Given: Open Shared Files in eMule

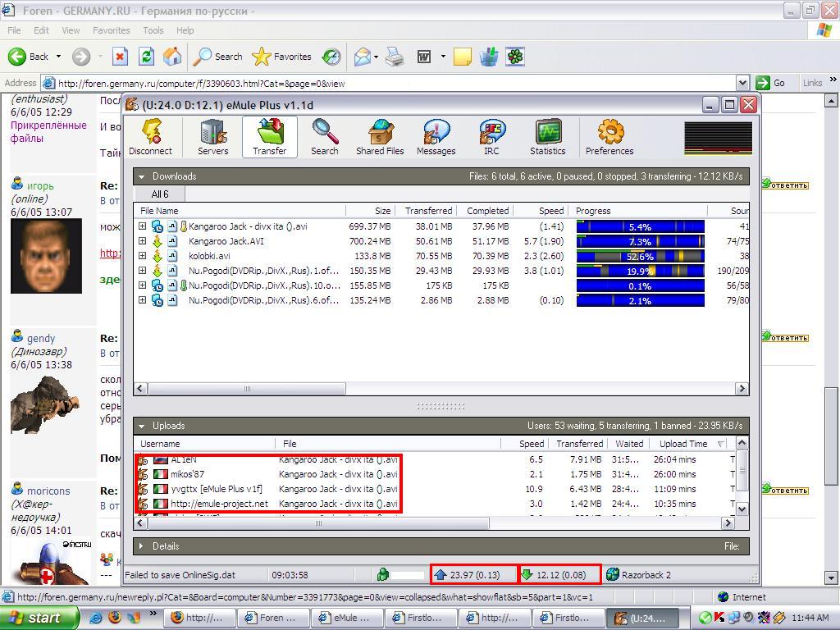Looking at the screenshot, I should pos(380,137).
